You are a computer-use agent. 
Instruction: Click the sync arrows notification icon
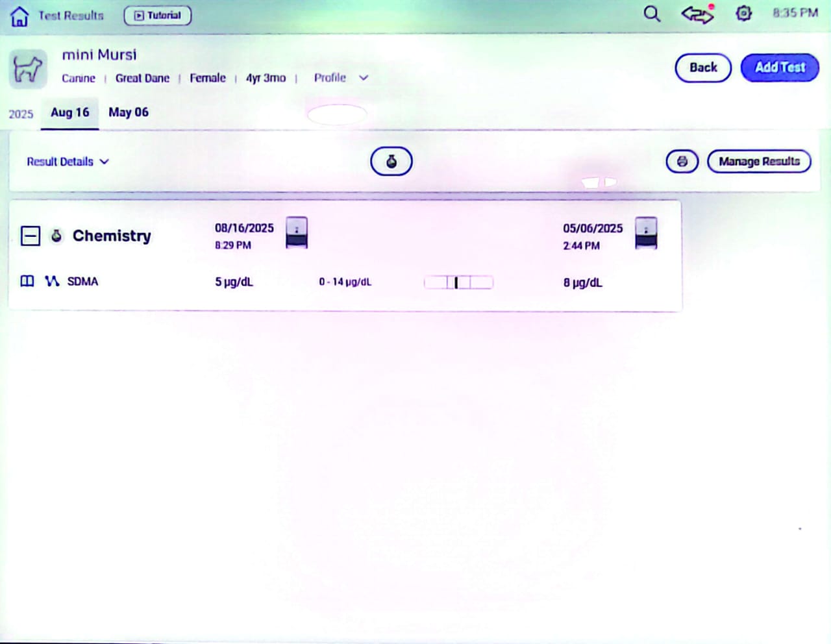(697, 14)
